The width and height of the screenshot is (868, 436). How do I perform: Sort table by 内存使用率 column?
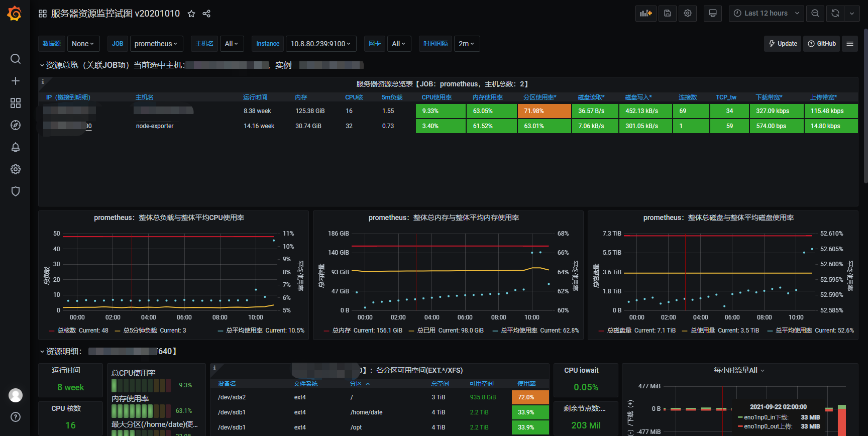pos(487,97)
